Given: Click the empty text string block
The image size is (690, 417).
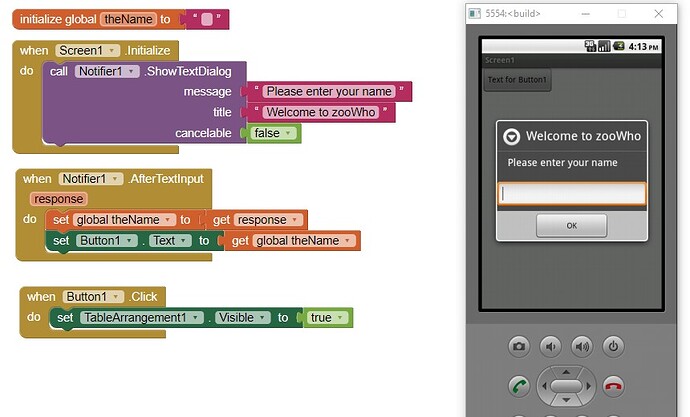Looking at the screenshot, I should [207, 19].
